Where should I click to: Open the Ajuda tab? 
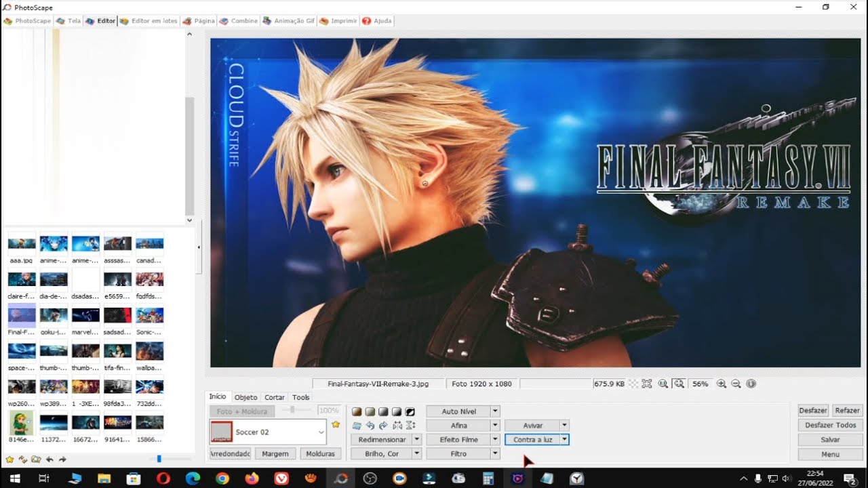pyautogui.click(x=377, y=21)
